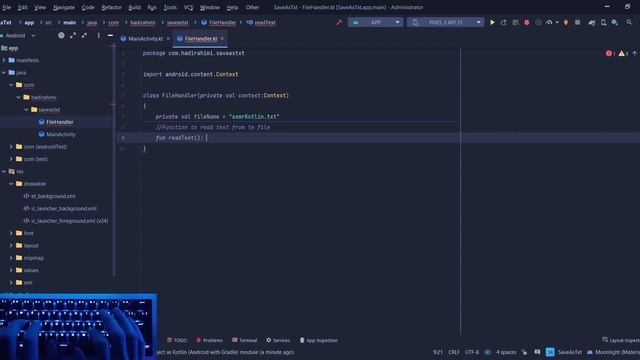Select ic_launcher_foreground.xml (v24) file

[x=69, y=220]
